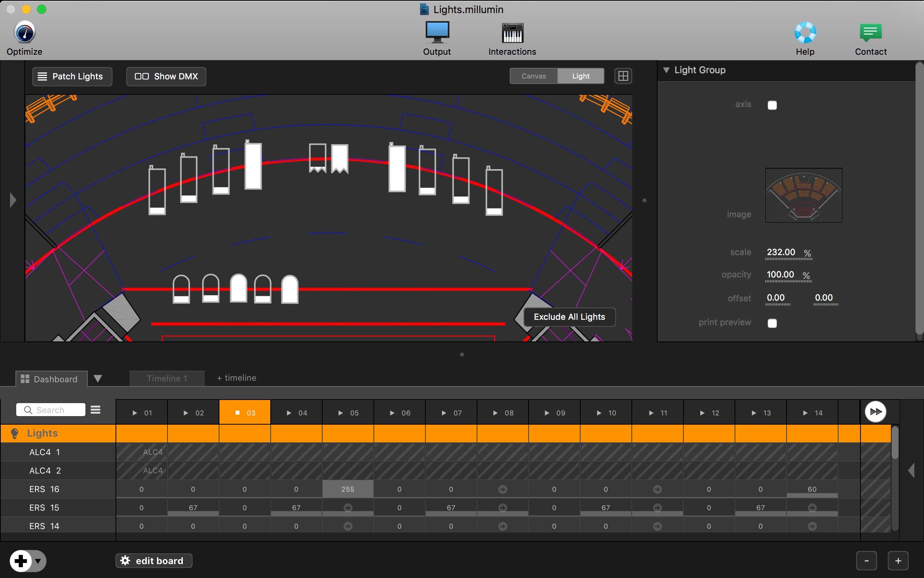Switch to Canvas view tab
Viewport: 924px width, 578px height.
tap(534, 75)
